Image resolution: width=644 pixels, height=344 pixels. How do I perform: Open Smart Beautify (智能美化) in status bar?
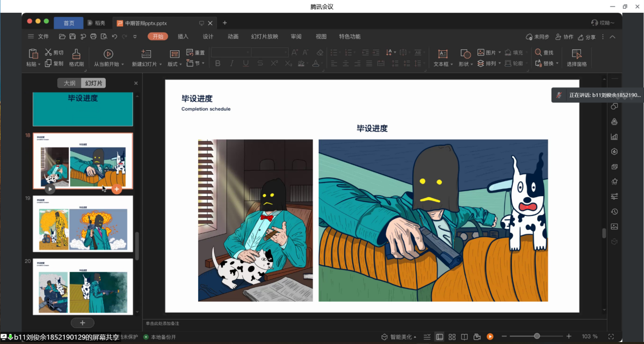click(x=399, y=337)
